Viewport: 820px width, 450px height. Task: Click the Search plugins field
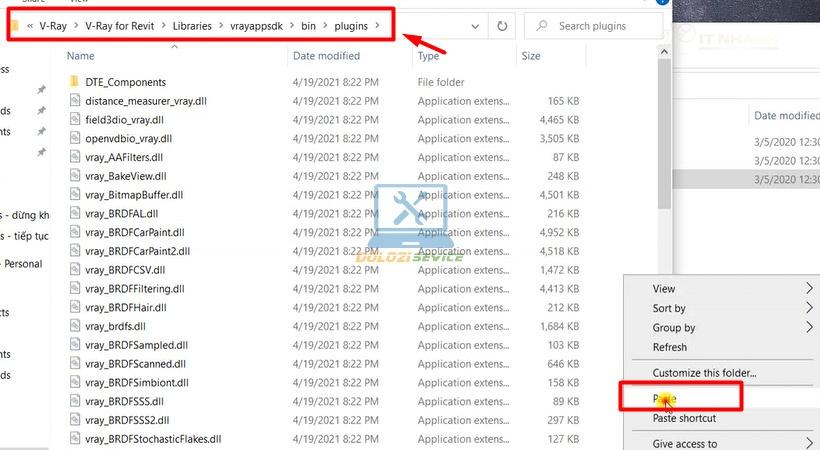(593, 26)
